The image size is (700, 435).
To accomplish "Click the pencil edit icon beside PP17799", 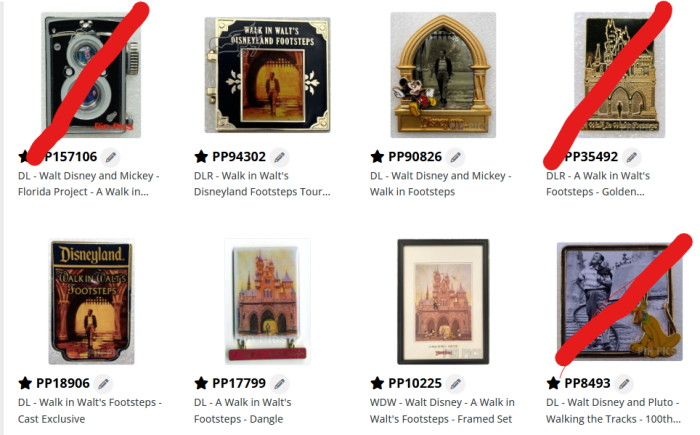I will coord(279,384).
